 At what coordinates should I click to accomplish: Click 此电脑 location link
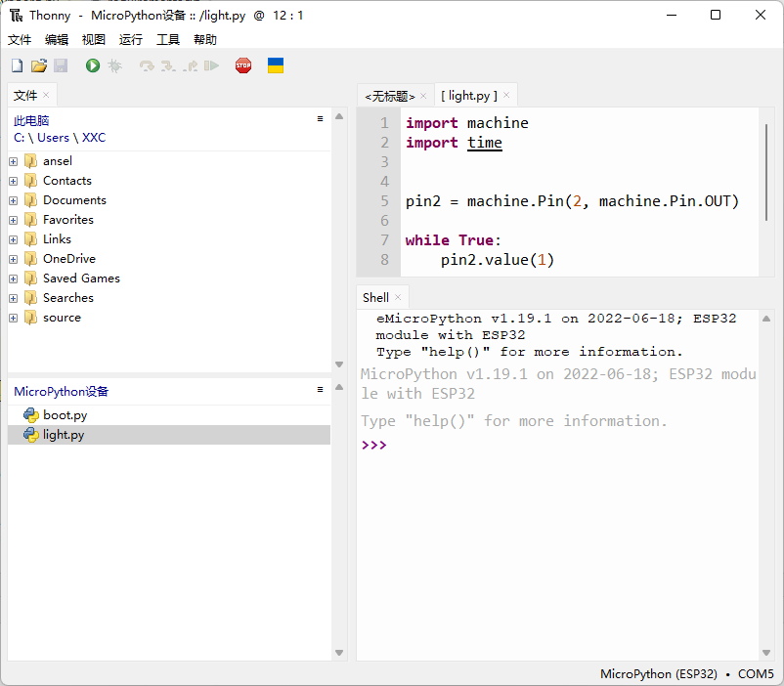[x=31, y=120]
